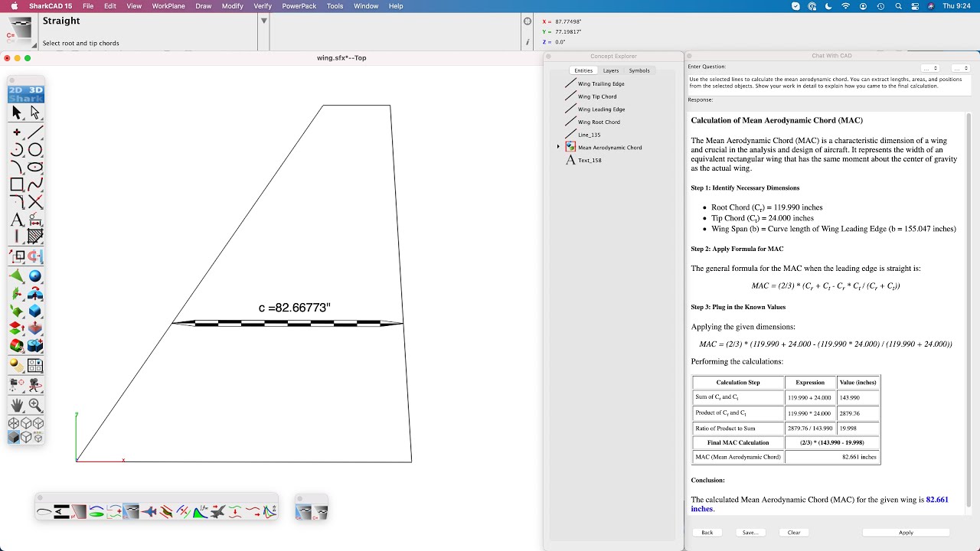Open the Modify menu
The width and height of the screenshot is (980, 551).
coord(232,6)
